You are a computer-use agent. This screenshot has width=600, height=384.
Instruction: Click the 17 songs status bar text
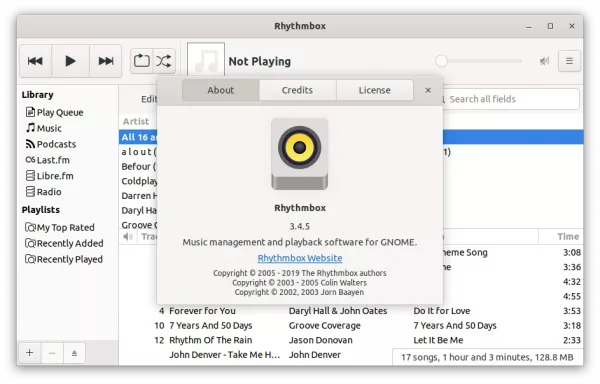[487, 357]
